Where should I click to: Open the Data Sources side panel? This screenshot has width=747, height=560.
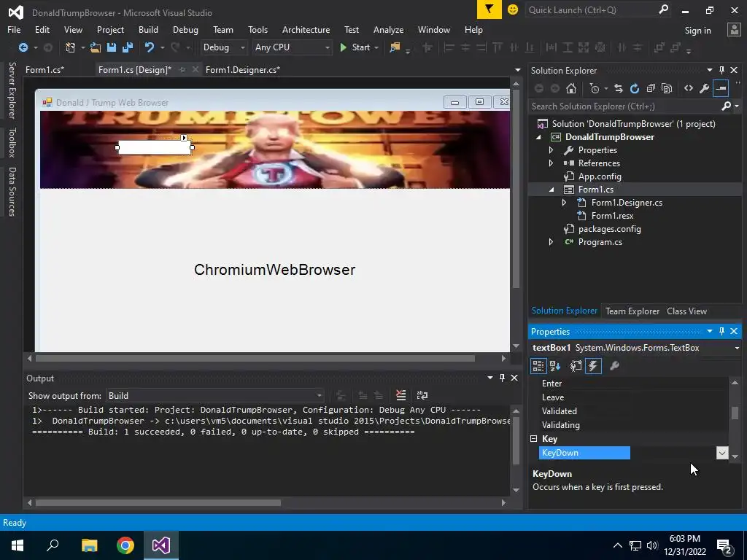(x=12, y=192)
